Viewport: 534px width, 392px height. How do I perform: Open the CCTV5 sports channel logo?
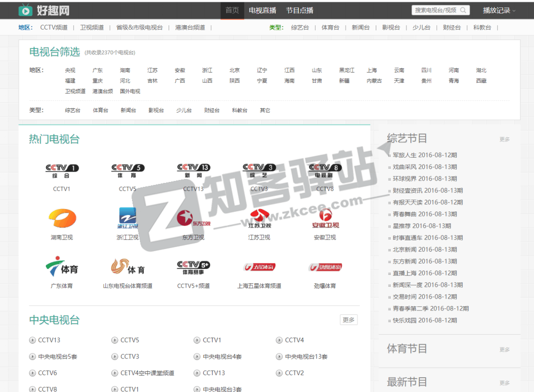(128, 171)
